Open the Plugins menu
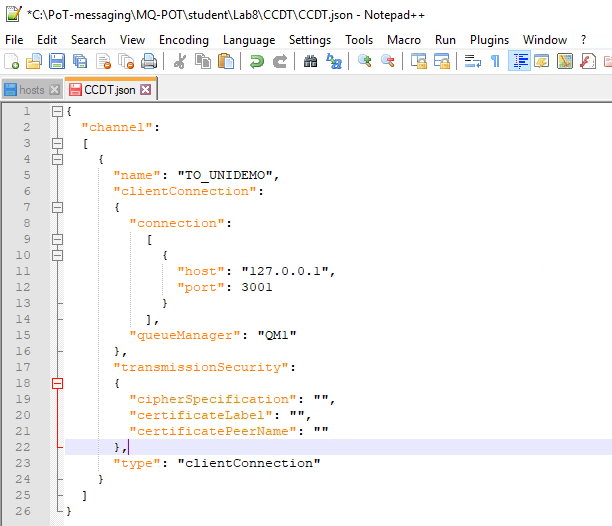This screenshot has width=612, height=526. (489, 40)
